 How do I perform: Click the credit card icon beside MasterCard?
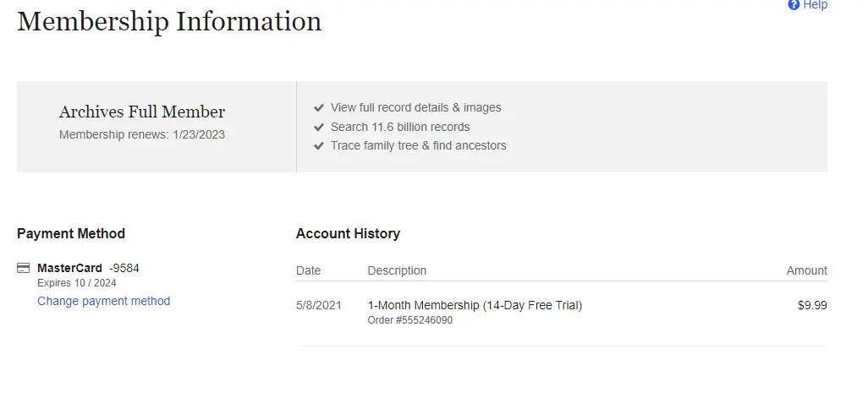24,269
